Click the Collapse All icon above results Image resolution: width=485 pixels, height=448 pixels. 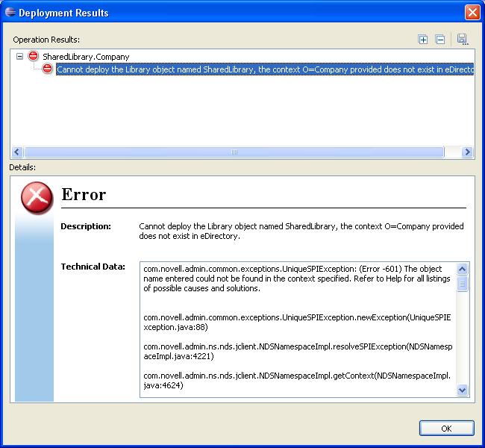tap(440, 40)
